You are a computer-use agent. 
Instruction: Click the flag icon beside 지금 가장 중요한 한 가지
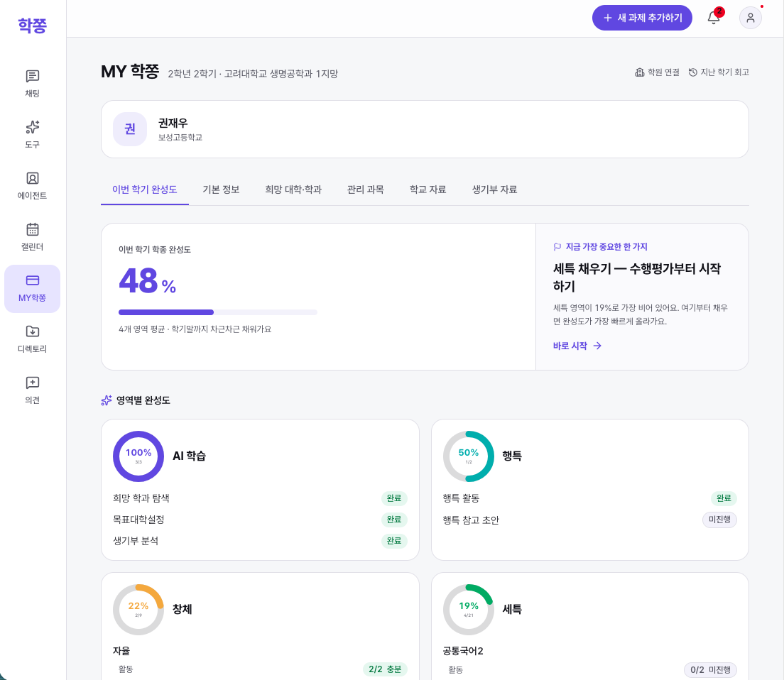coord(557,247)
